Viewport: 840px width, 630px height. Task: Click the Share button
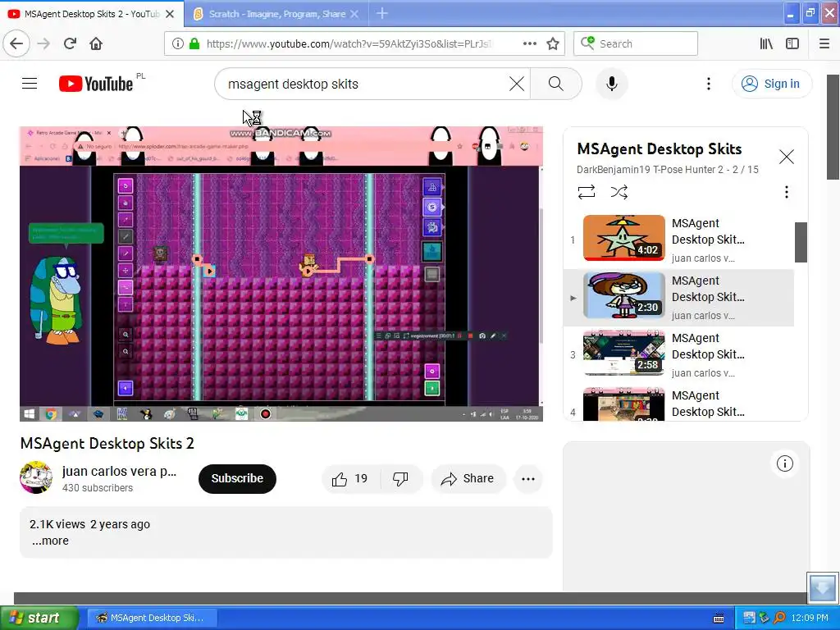pos(468,478)
